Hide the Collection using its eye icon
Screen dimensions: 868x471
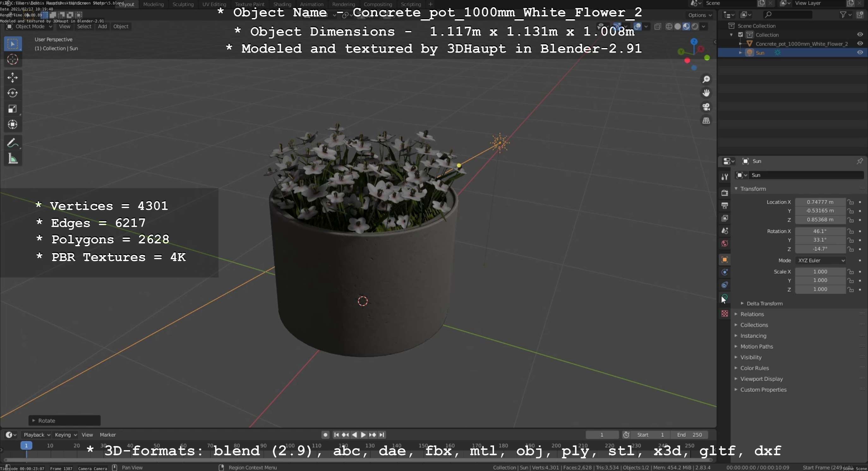pyautogui.click(x=860, y=34)
